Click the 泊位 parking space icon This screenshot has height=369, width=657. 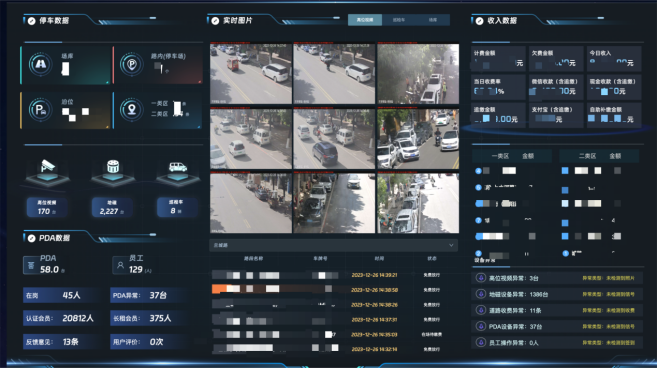point(40,110)
